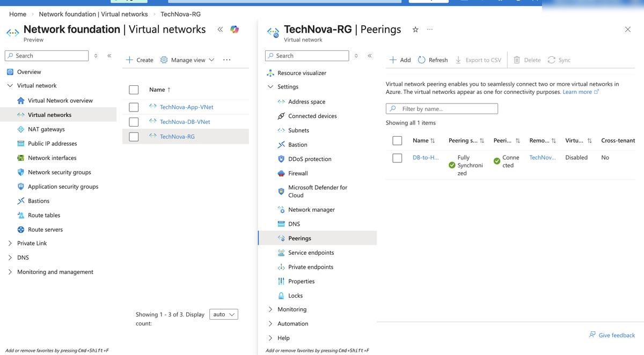Close the TechNova-RG Peerings blade
The width and height of the screenshot is (644, 355).
click(x=628, y=29)
